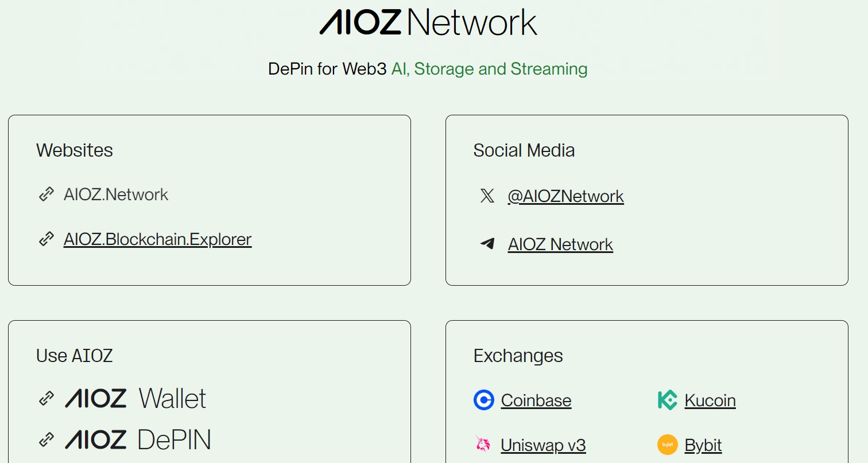This screenshot has height=463, width=868.
Task: Click chain-link icon beside AIOZ.Blockchain.Explorer
Action: [x=46, y=239]
